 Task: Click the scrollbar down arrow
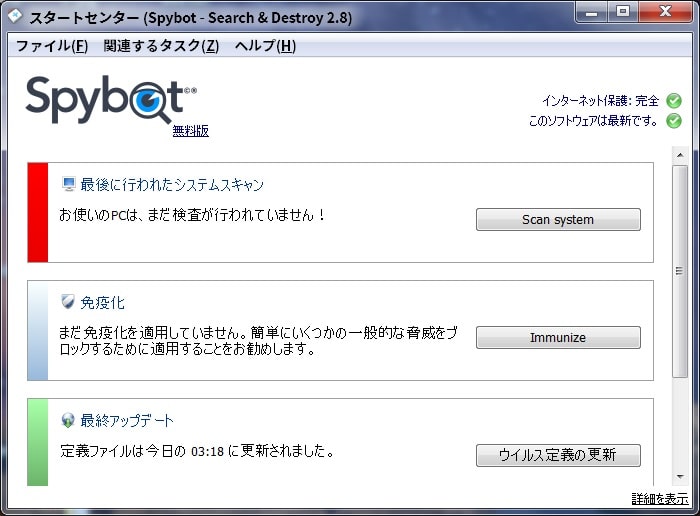[680, 477]
